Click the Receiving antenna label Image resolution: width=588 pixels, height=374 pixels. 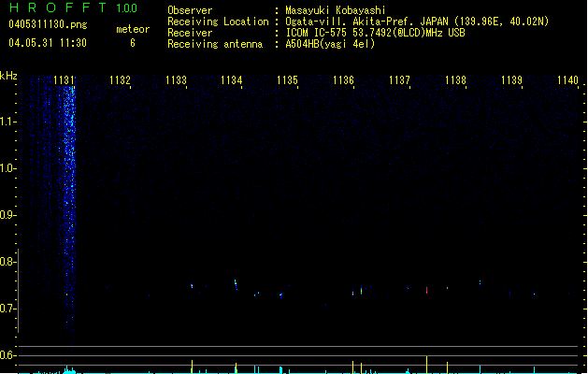click(215, 44)
